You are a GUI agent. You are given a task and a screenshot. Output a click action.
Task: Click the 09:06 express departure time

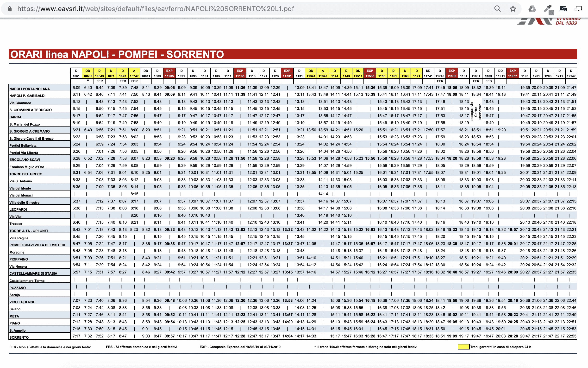(169, 88)
